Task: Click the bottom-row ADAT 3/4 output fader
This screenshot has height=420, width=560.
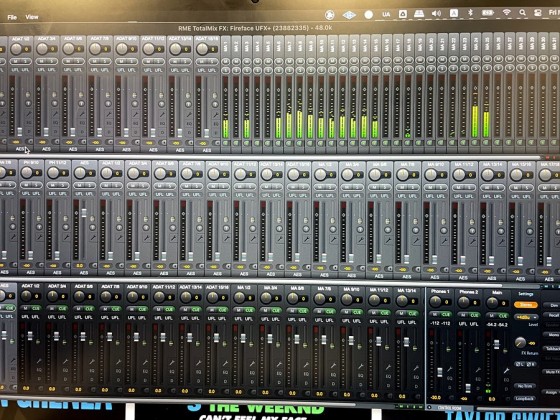Action: (56, 336)
